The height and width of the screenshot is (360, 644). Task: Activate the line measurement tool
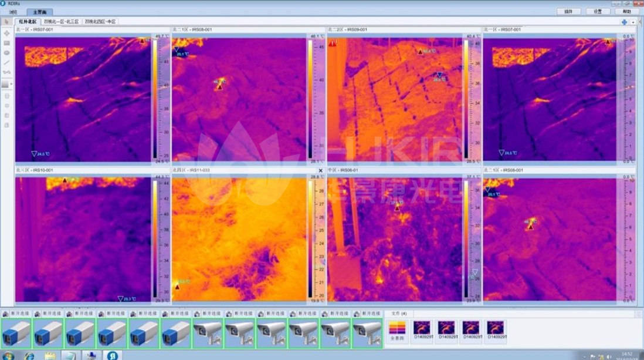(6, 62)
